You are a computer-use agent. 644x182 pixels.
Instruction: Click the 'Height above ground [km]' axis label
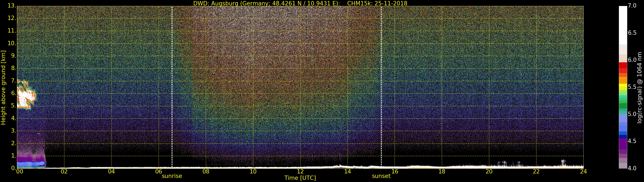[x=3, y=88]
